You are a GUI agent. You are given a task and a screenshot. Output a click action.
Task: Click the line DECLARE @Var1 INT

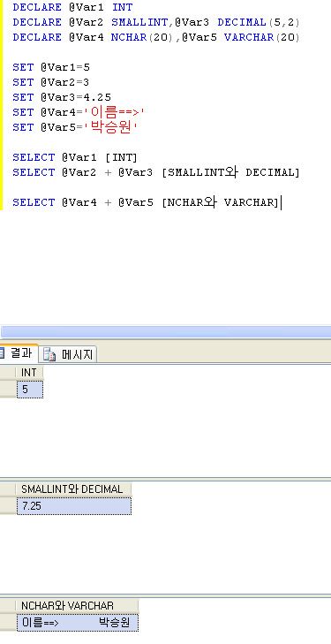pos(72,7)
